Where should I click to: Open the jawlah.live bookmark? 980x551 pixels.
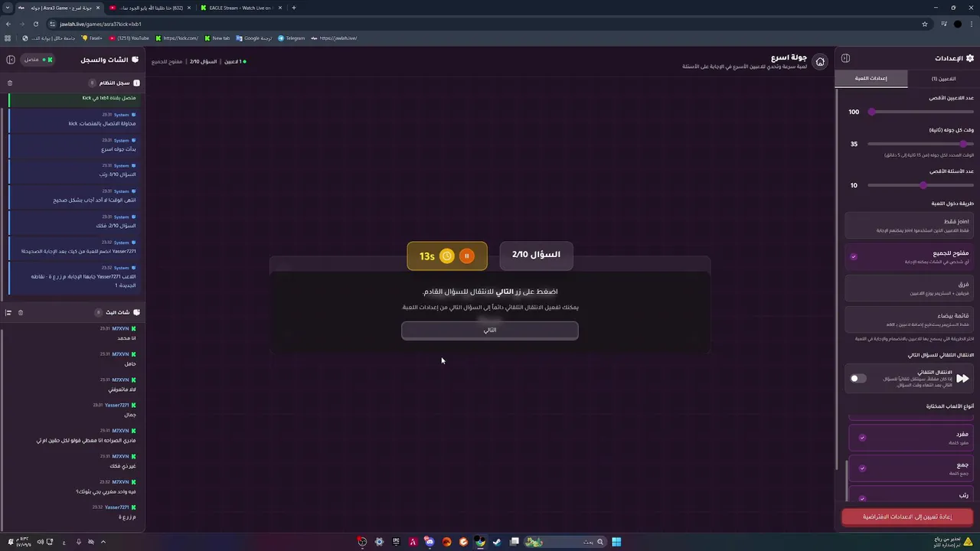click(x=334, y=38)
